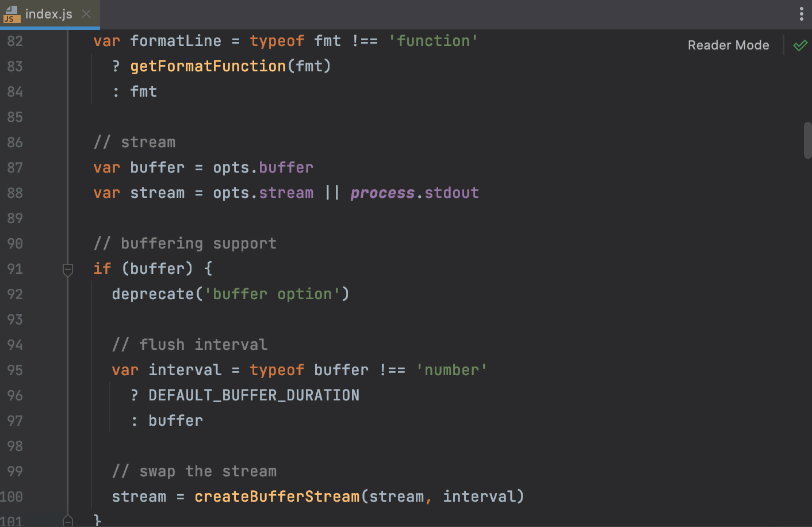
Task: Collapse the if (buffer) block with the gutter arrow
Action: pos(68,269)
